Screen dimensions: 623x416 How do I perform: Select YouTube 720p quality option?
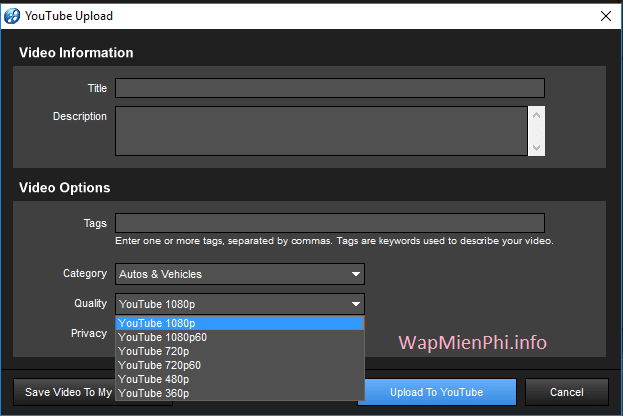point(240,351)
